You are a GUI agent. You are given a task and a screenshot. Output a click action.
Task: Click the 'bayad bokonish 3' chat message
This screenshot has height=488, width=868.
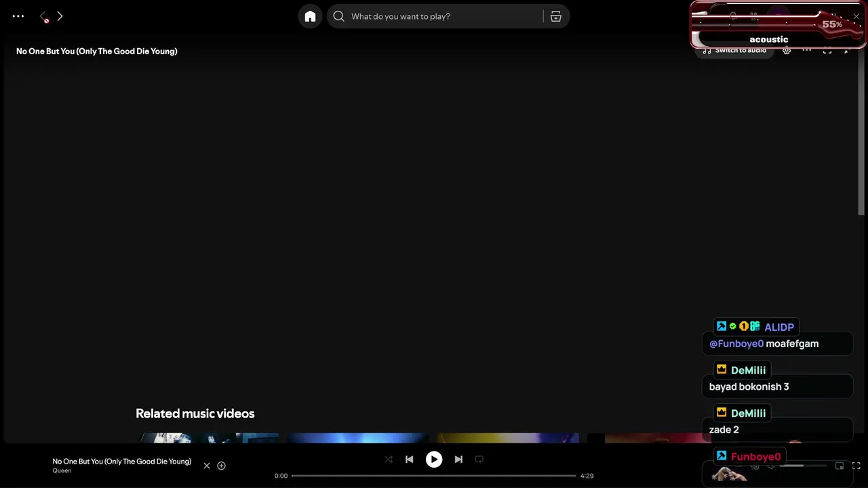coord(749,386)
